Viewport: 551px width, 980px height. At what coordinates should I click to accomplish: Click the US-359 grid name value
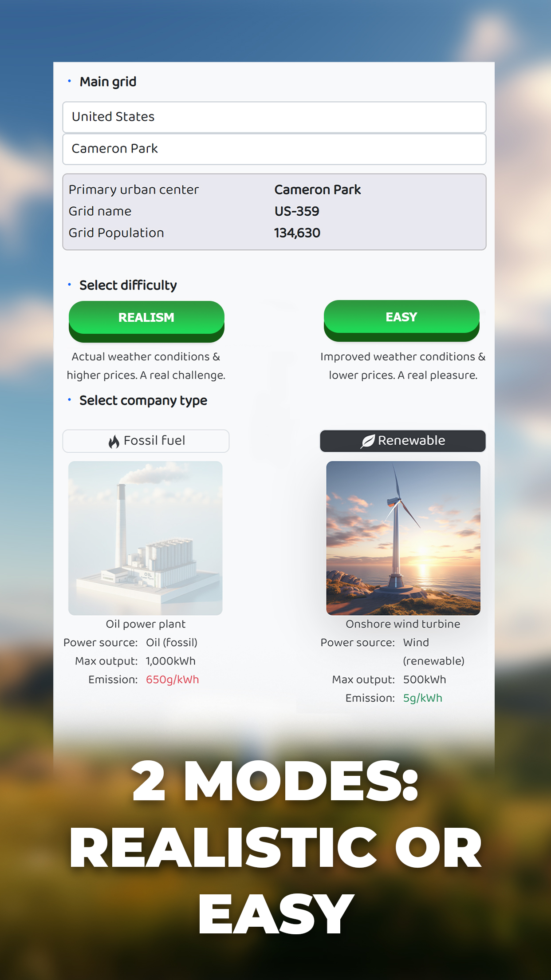point(297,211)
